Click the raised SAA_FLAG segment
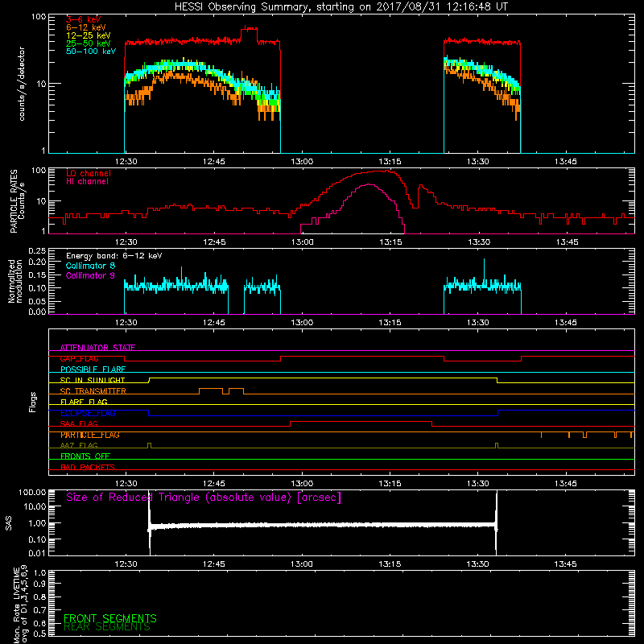644x644 pixels. pyautogui.click(x=361, y=421)
